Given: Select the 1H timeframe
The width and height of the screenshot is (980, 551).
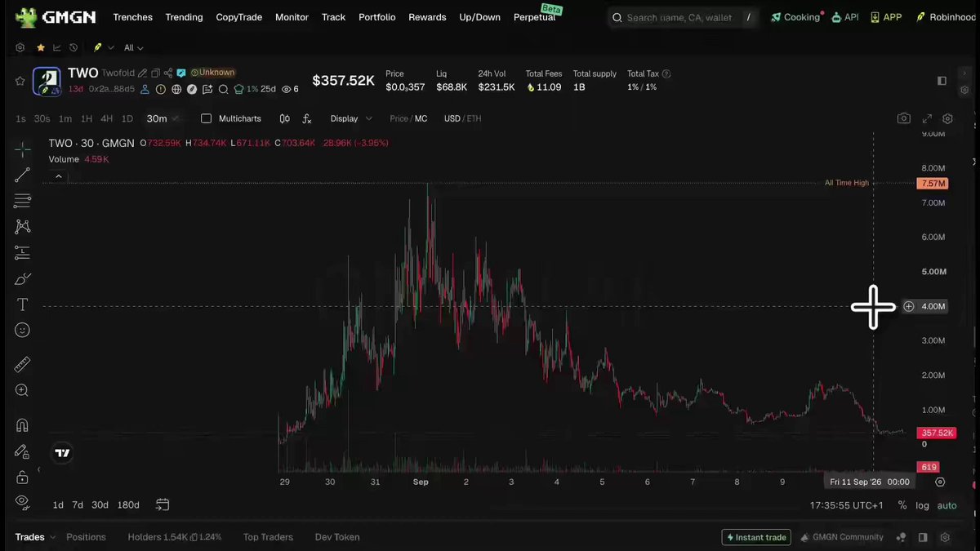Looking at the screenshot, I should [86, 118].
